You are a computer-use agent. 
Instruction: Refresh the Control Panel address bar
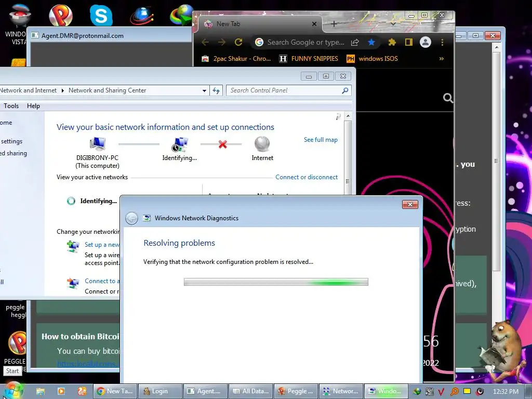point(216,90)
